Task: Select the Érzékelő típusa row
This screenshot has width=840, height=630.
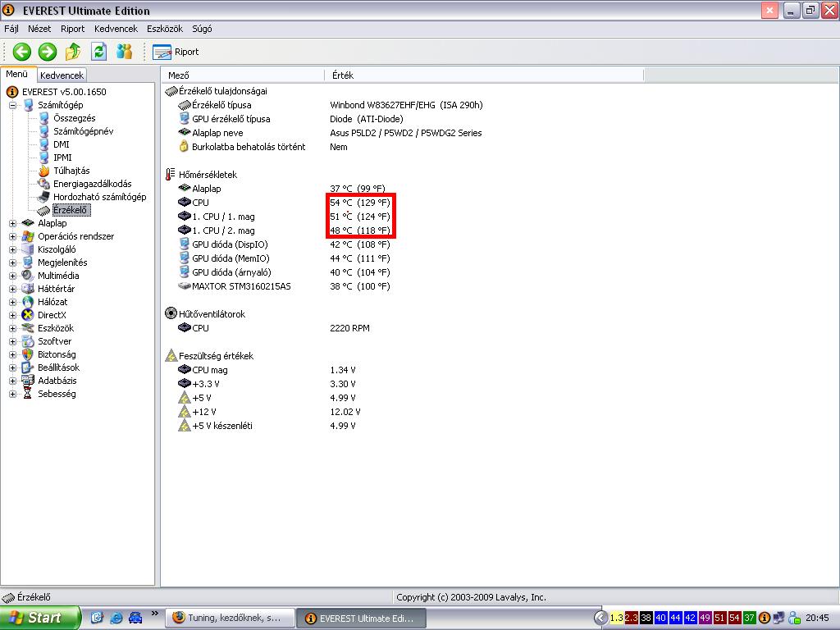Action: click(330, 105)
